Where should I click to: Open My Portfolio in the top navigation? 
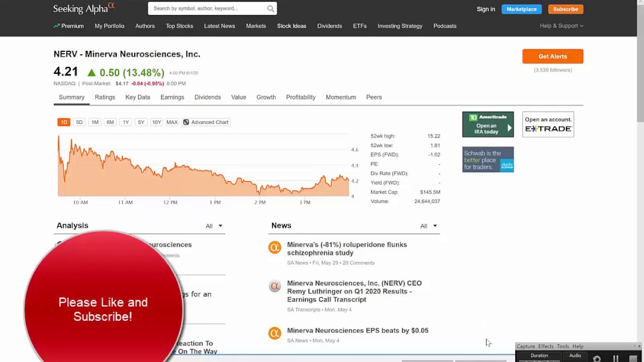(x=110, y=26)
